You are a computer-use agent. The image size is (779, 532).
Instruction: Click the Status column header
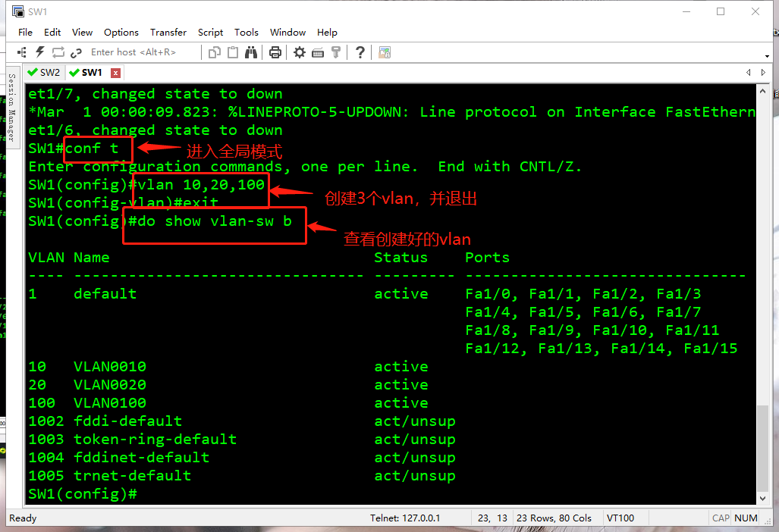point(400,258)
